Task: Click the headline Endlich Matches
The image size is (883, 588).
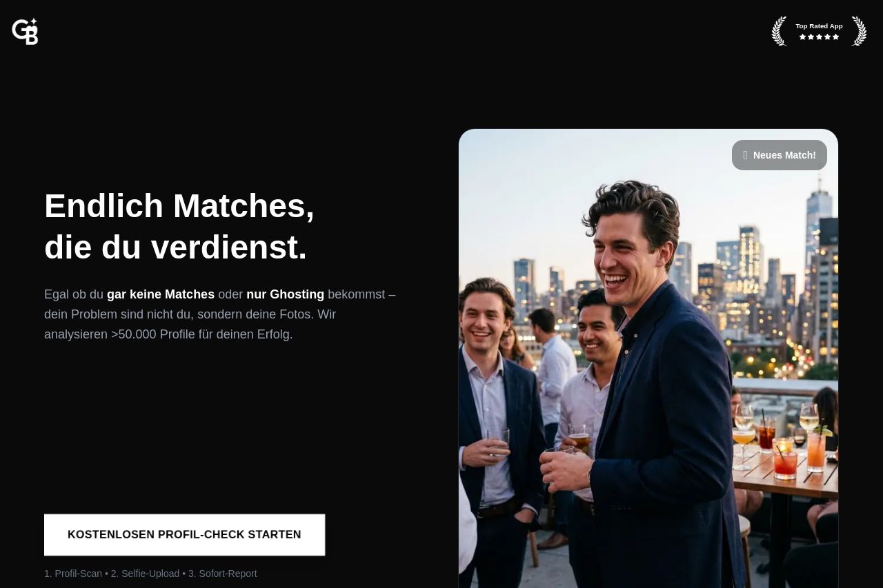Action: point(179,205)
